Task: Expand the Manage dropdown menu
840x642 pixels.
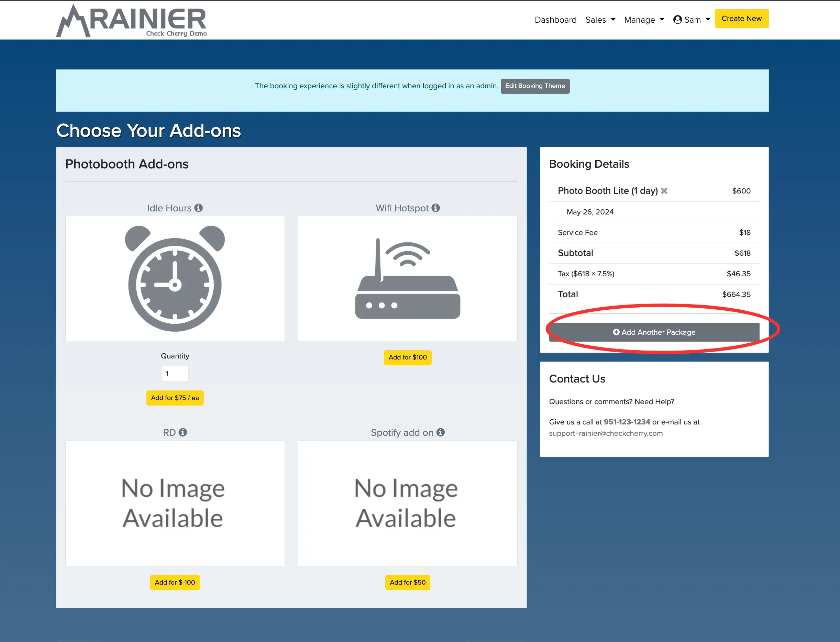Action: click(644, 20)
